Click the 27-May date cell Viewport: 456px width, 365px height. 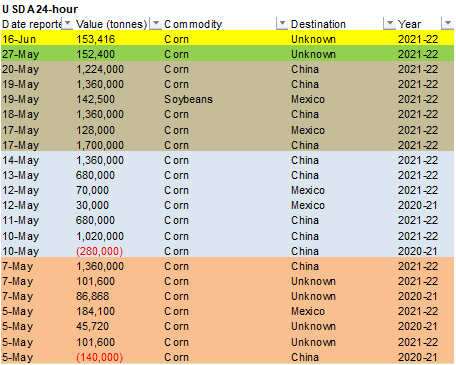click(x=21, y=54)
